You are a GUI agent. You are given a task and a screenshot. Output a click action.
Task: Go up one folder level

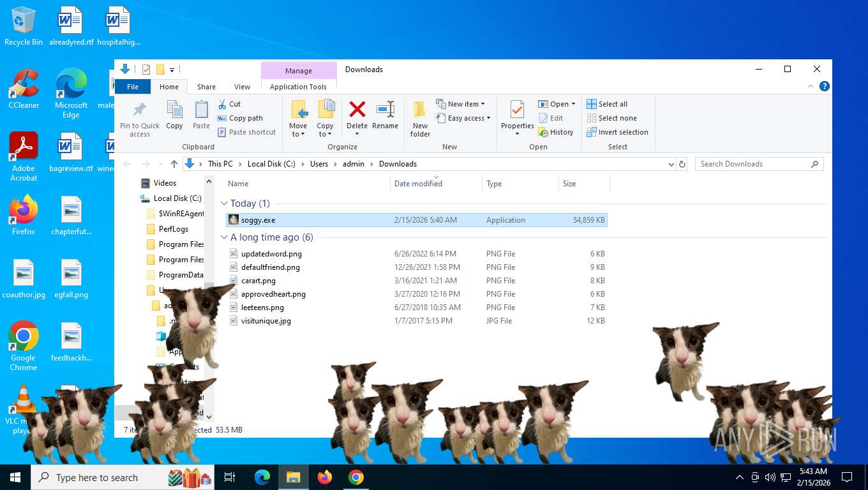[x=174, y=164]
